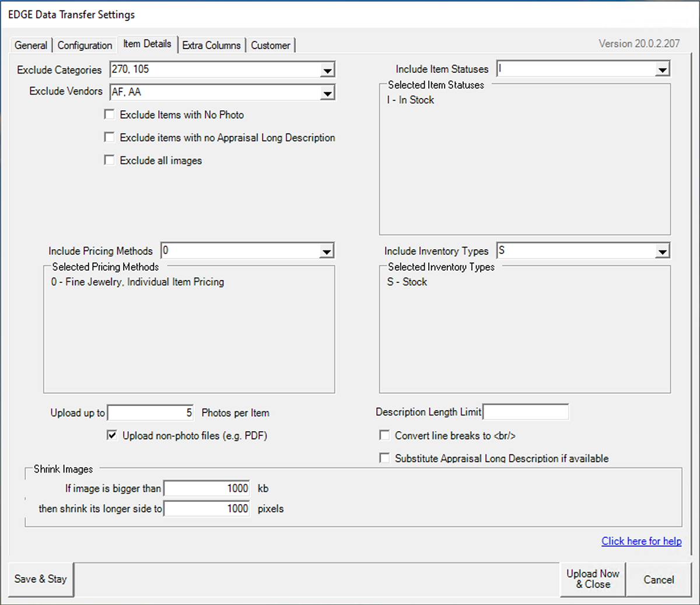This screenshot has width=700, height=605.
Task: Switch to the Configuration tab
Action: tap(85, 46)
